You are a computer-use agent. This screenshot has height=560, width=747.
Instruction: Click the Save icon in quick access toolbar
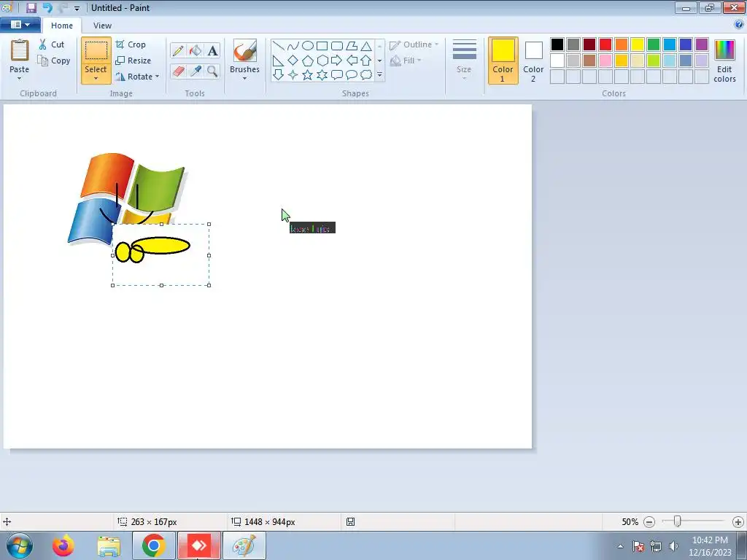coord(31,7)
